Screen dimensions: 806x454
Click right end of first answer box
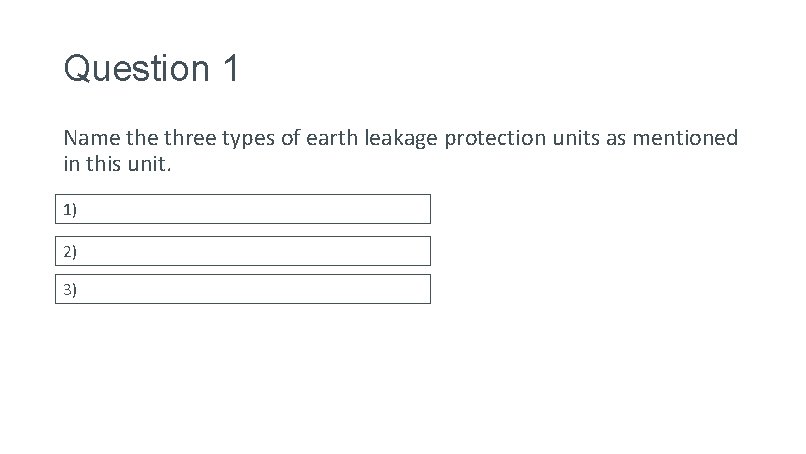(x=420, y=209)
